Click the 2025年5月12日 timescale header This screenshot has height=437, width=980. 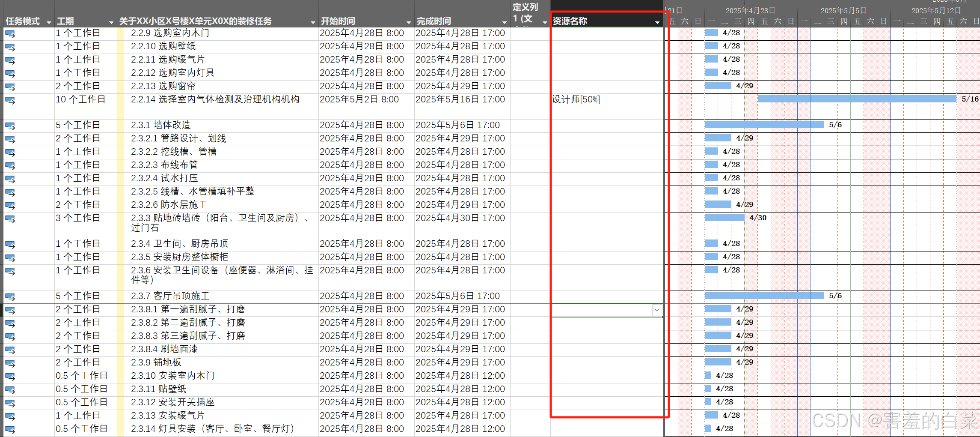pos(936,11)
